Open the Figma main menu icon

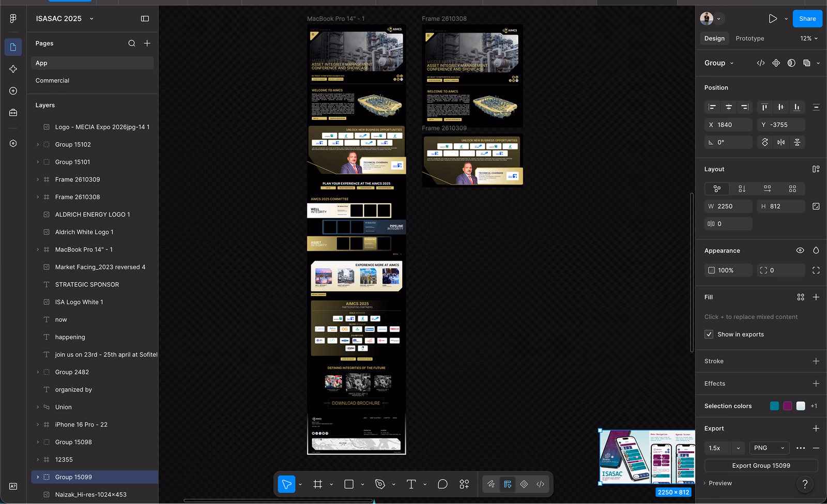click(13, 18)
